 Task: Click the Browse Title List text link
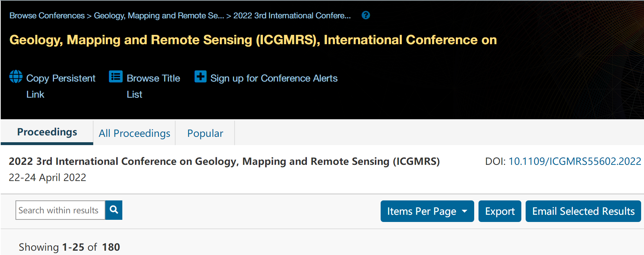click(x=153, y=86)
